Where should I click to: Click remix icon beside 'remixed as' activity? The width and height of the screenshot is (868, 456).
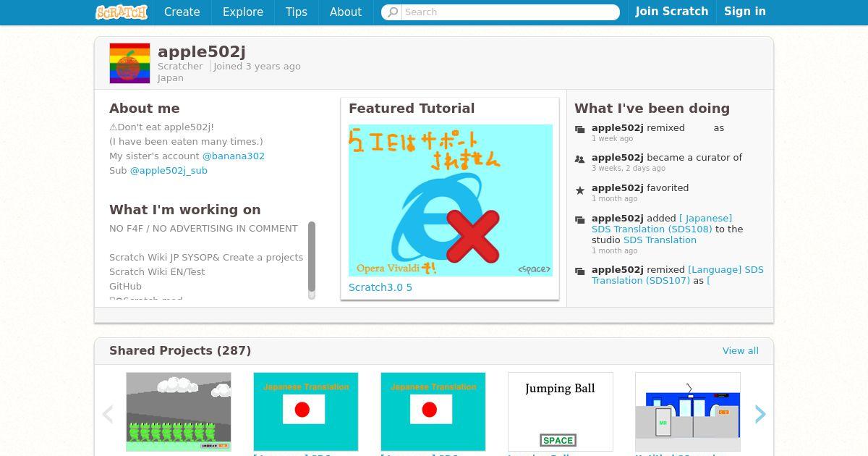(580, 130)
